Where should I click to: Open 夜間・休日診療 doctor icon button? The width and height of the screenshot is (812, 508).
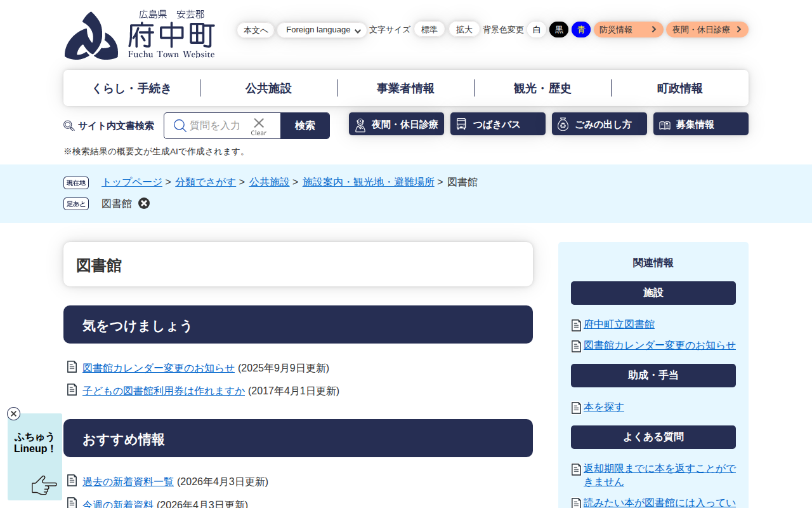(396, 124)
